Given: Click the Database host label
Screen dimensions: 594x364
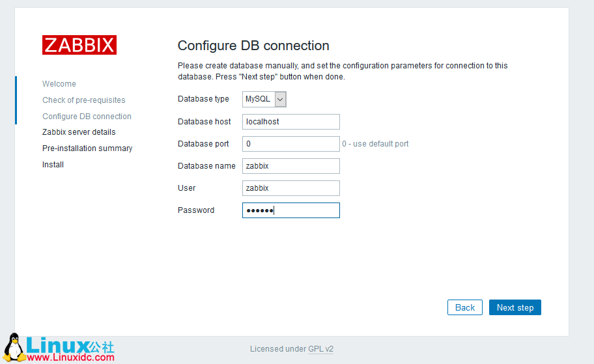Looking at the screenshot, I should coord(205,122).
